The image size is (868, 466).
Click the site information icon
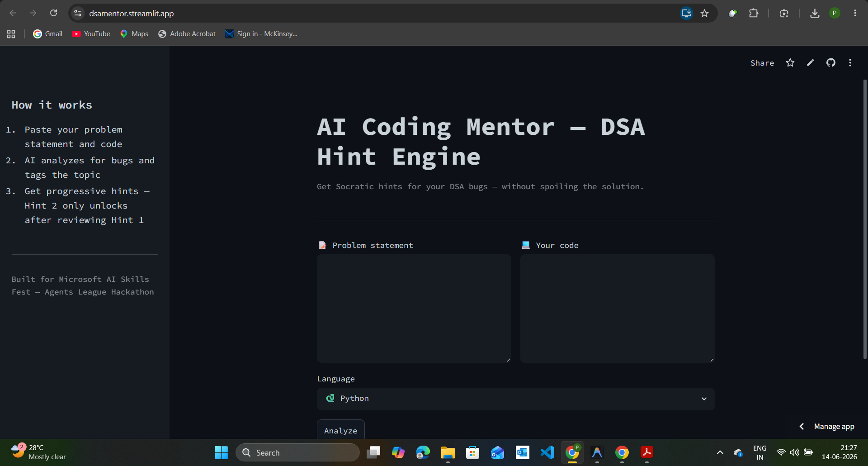tap(78, 13)
